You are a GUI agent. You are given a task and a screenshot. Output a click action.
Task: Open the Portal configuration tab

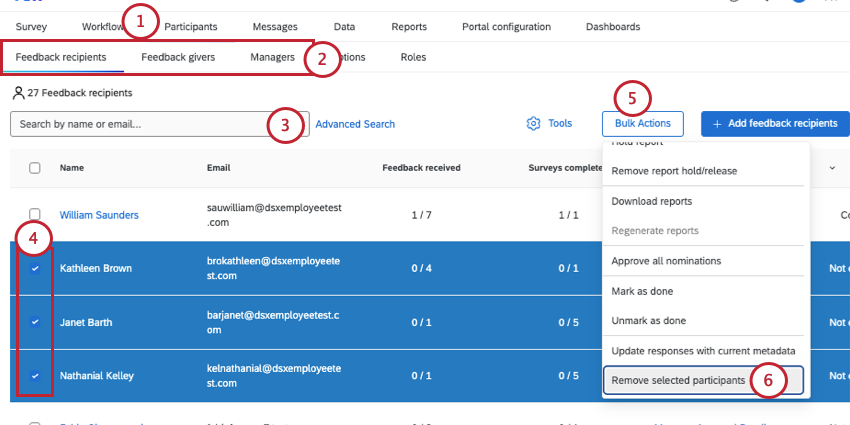click(x=506, y=27)
